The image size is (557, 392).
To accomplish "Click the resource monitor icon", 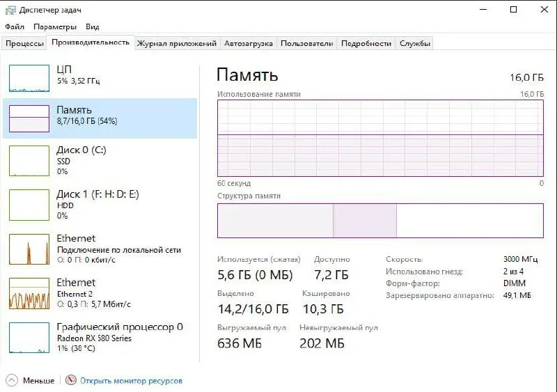I will point(71,380).
